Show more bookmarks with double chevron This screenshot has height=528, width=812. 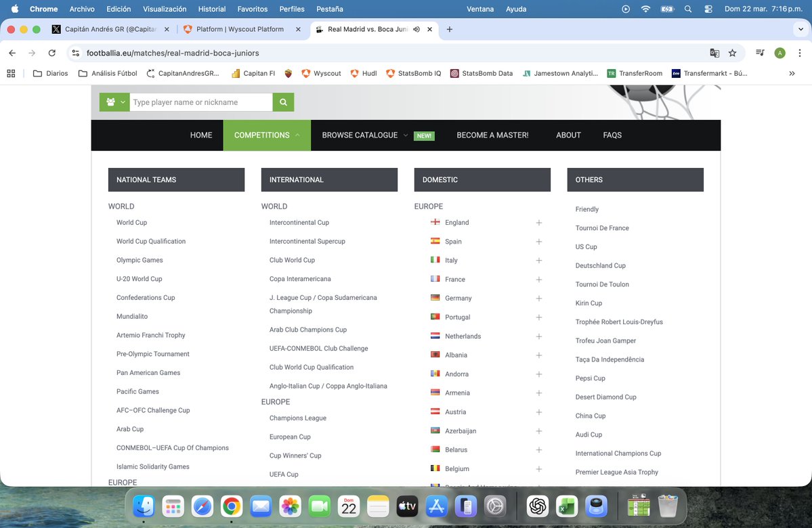click(x=792, y=74)
